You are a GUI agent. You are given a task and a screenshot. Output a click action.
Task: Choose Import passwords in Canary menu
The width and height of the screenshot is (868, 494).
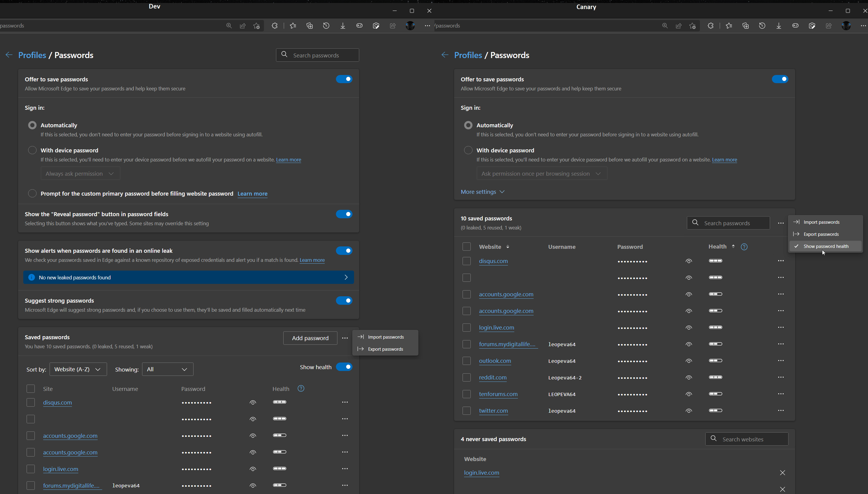click(x=826, y=222)
